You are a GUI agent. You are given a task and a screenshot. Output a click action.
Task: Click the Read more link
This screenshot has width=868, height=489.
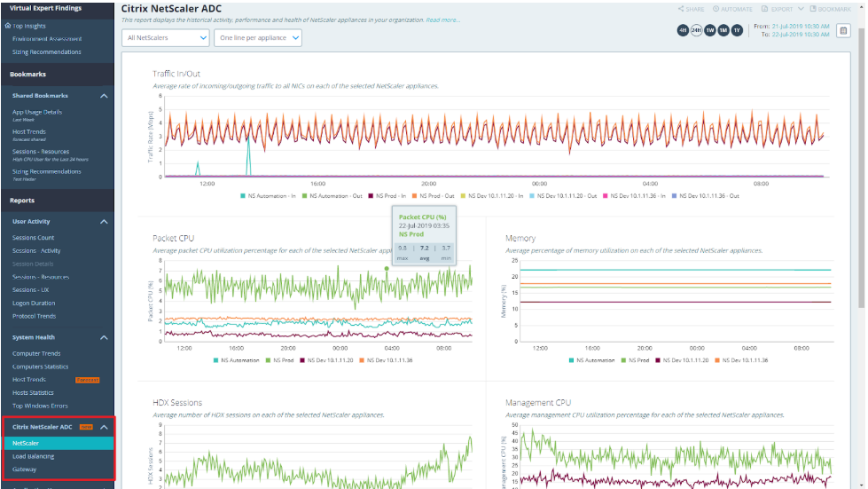click(x=442, y=20)
